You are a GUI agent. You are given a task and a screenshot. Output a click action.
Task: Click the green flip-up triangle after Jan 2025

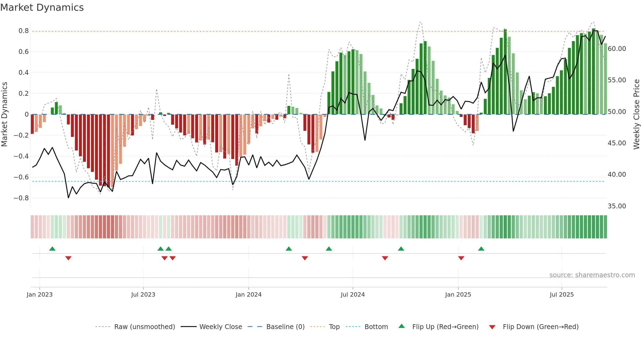(x=481, y=249)
